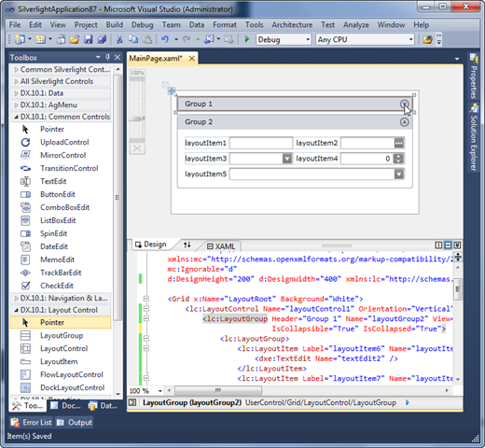This screenshot has width=485, height=448.
Task: Collapse DX.10.1: Common Controls category
Action: (x=16, y=117)
